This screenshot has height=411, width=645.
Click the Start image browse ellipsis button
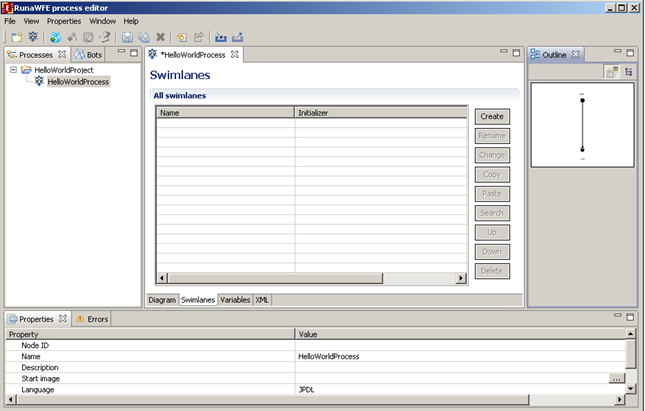click(x=617, y=378)
